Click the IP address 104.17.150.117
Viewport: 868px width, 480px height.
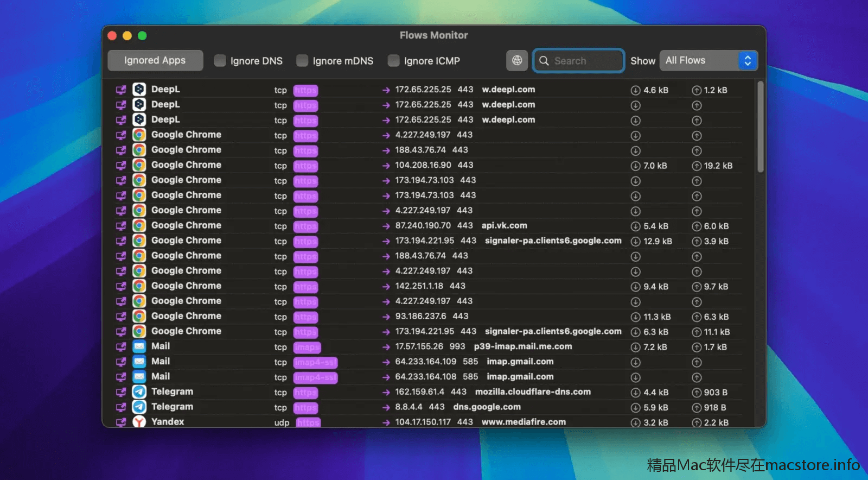tap(423, 422)
